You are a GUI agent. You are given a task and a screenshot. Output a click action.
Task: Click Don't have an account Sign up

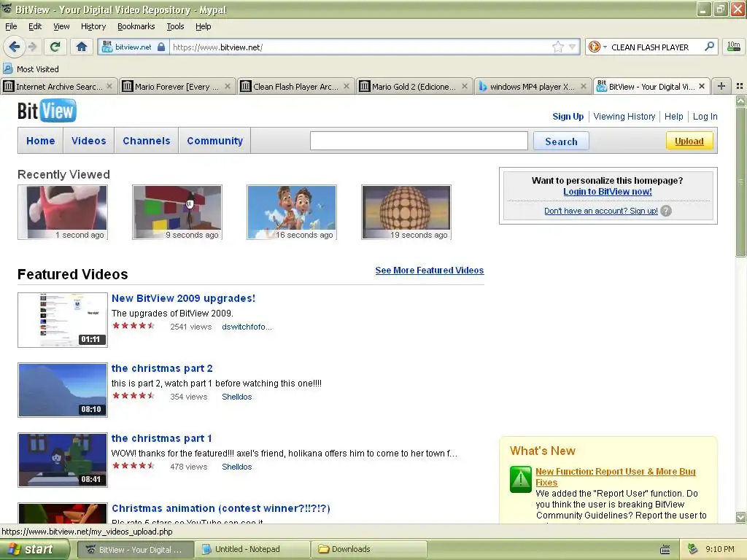pos(601,211)
